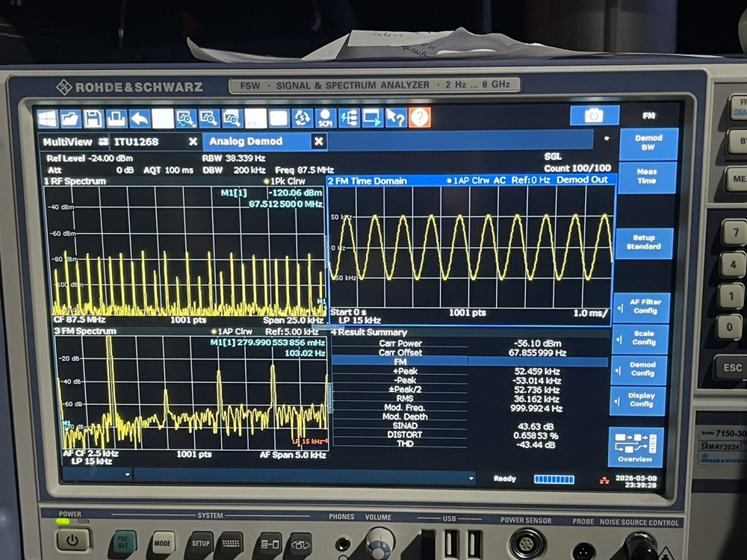
Task: Open the Windows start icon in toolbar
Action: (48, 119)
